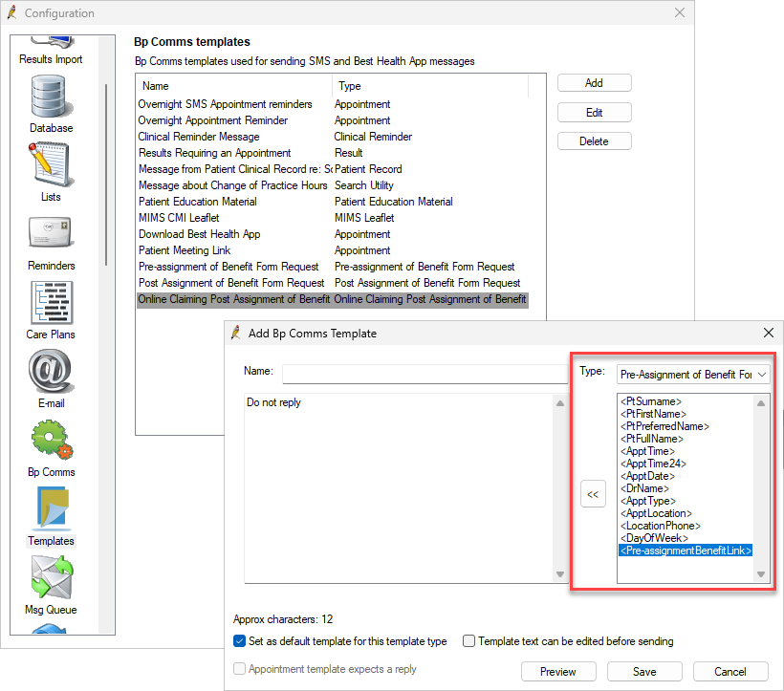This screenshot has height=691, width=784.
Task: Click into the message text area
Action: point(399,488)
